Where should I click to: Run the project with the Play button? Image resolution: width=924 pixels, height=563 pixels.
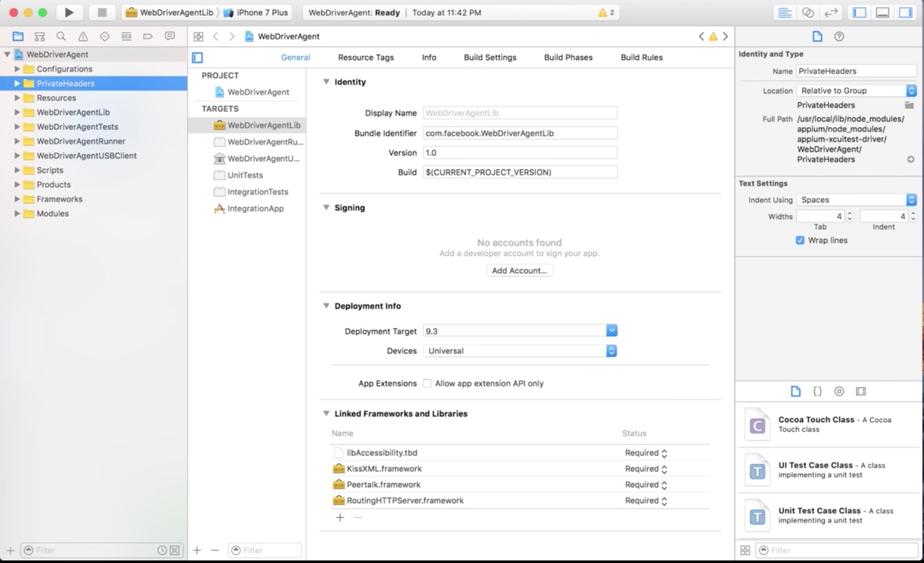coord(69,12)
